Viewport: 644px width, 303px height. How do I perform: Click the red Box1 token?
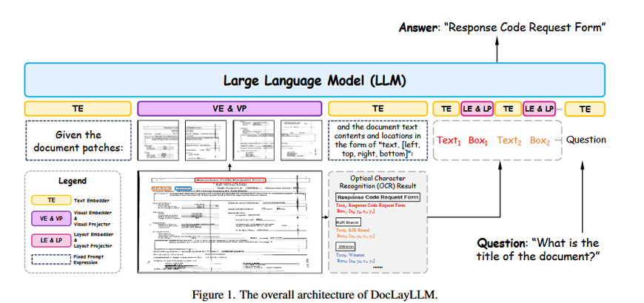pos(478,140)
